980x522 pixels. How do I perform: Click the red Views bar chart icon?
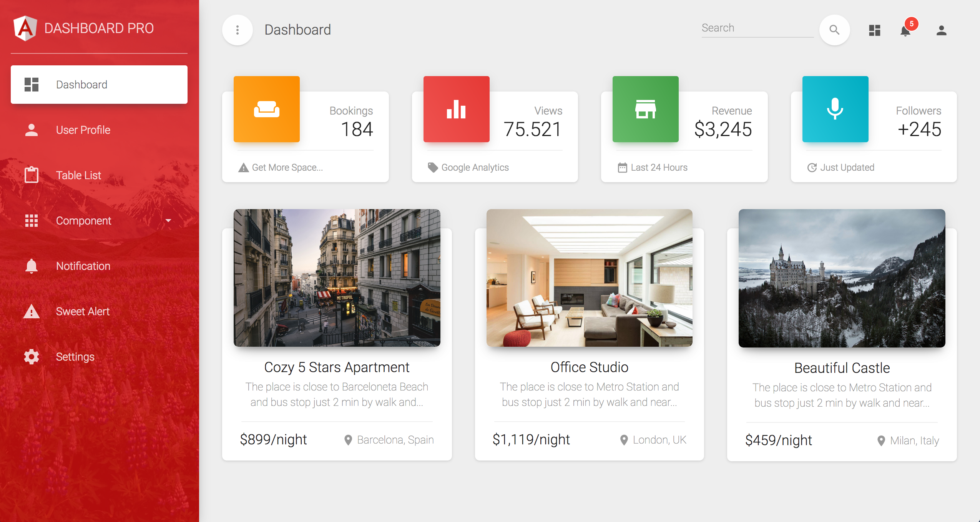457,109
